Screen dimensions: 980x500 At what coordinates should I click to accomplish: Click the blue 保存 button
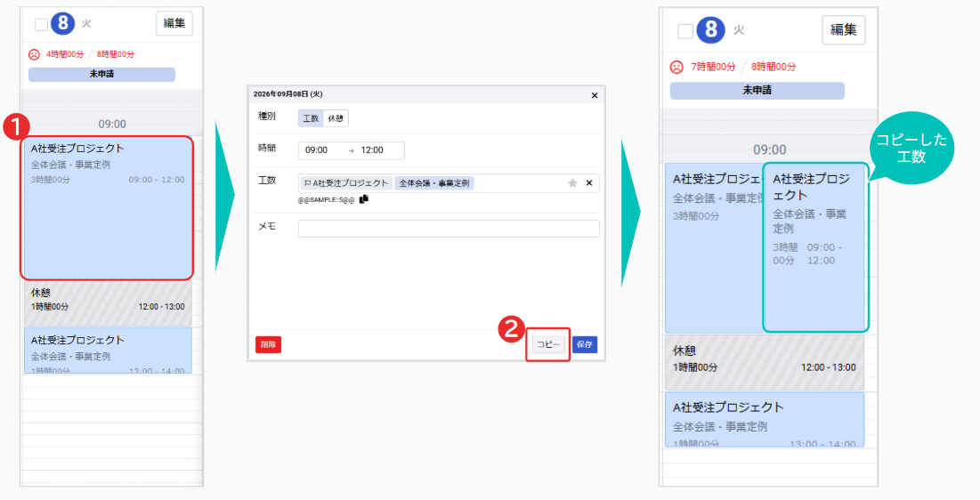(585, 344)
